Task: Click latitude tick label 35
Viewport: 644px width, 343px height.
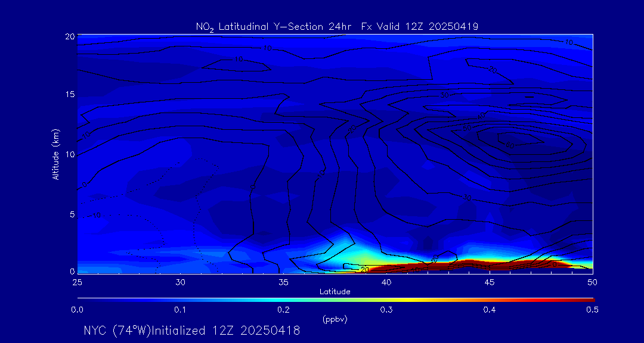Action: (x=283, y=282)
